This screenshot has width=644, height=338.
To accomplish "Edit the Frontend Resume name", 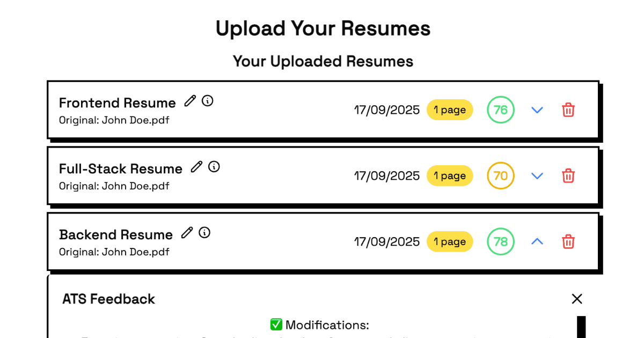I will [x=190, y=101].
